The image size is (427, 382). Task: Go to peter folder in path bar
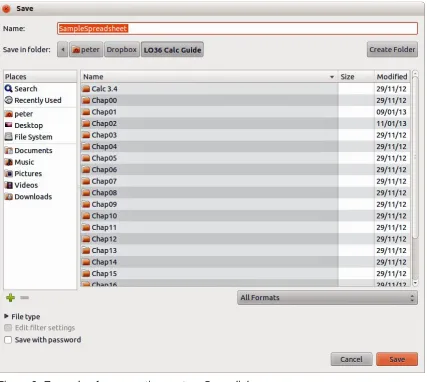coord(86,50)
